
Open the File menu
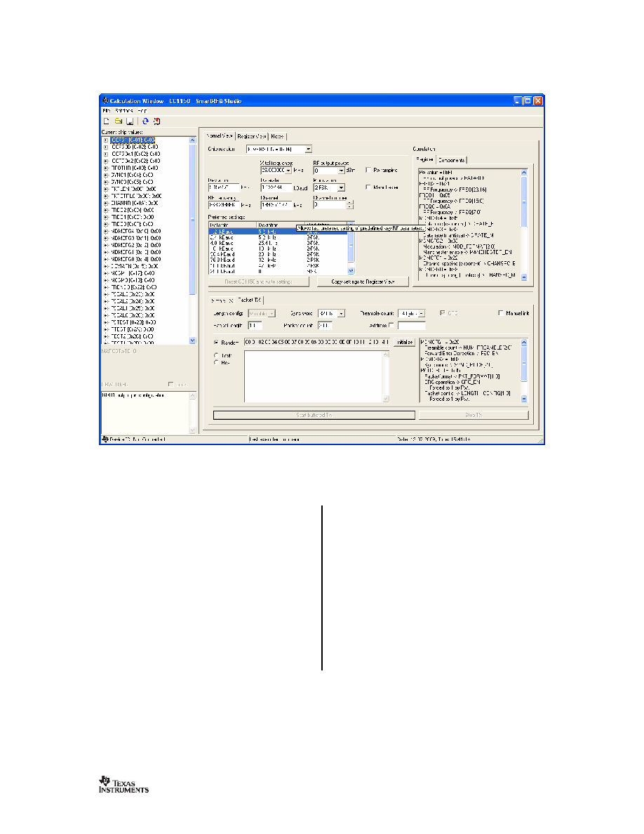click(106, 111)
